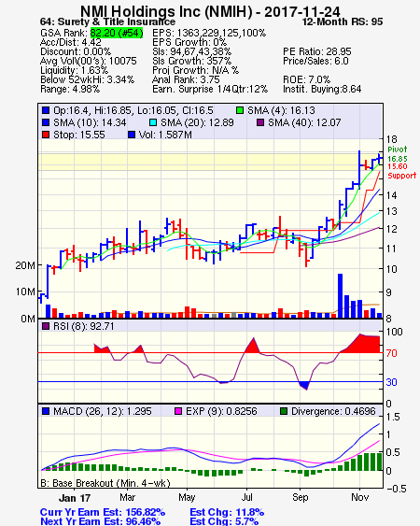Click the 'Jul' axis label
The image size is (420, 526).
tap(247, 497)
